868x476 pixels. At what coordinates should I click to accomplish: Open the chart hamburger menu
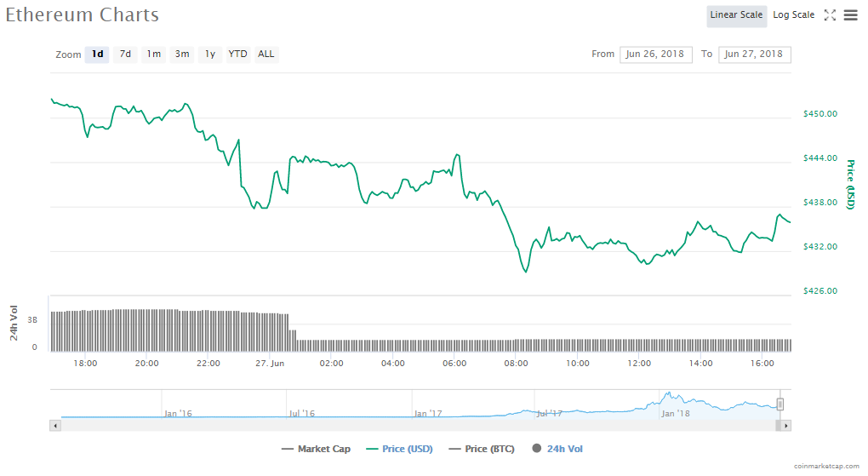(850, 15)
